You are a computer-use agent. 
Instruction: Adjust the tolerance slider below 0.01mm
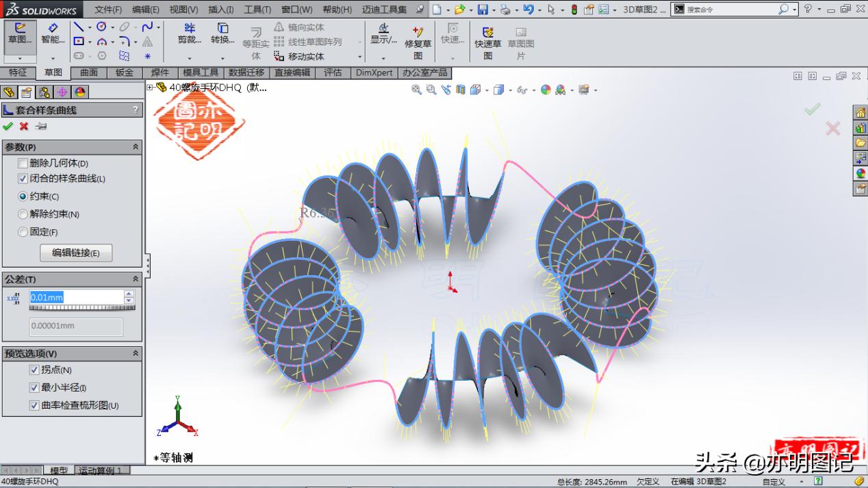81,307
